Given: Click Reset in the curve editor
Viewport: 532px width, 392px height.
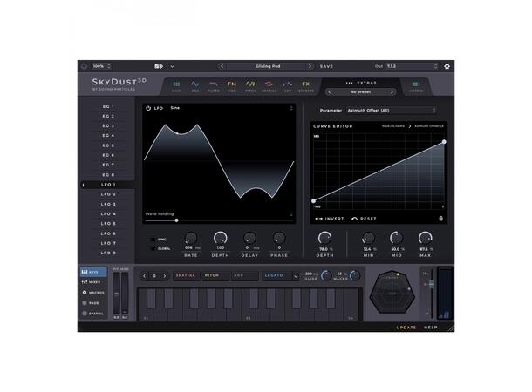Looking at the screenshot, I should (364, 219).
